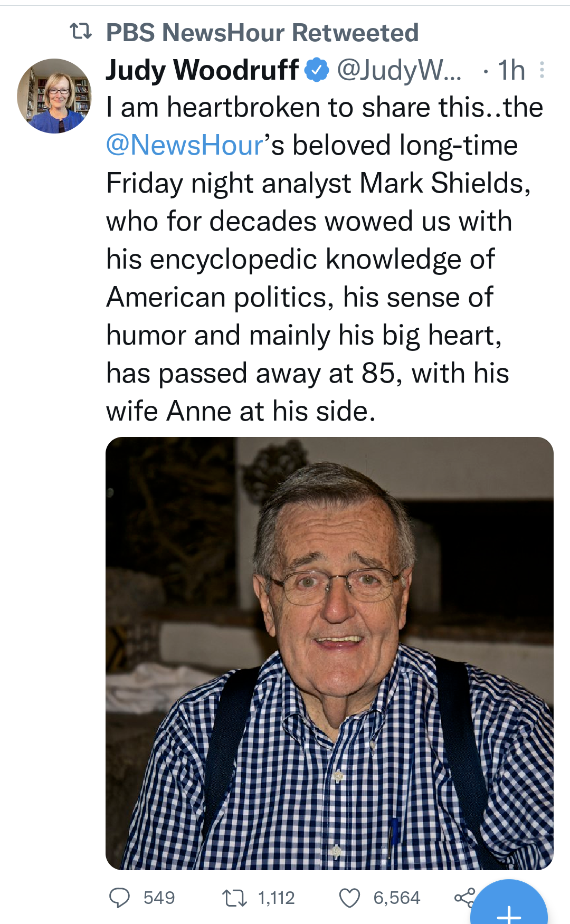Tap the 6,564 likes count
This screenshot has width=570, height=924.
point(397,898)
